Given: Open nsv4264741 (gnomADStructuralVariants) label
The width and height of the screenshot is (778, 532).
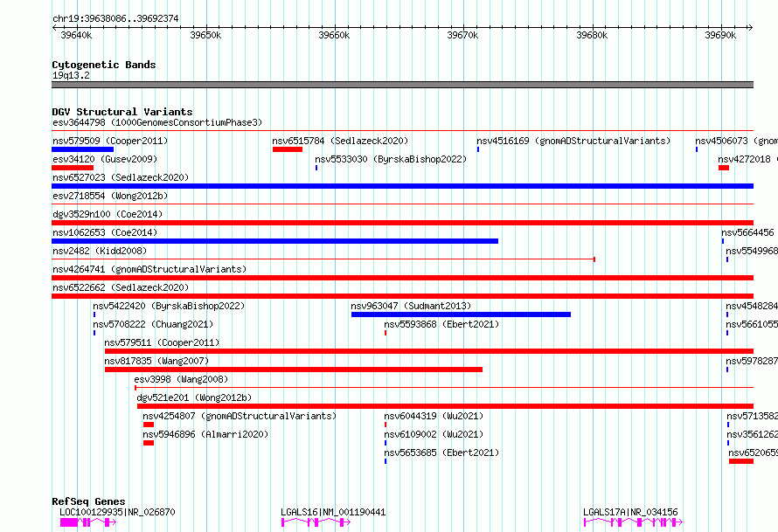Looking at the screenshot, I should (149, 269).
